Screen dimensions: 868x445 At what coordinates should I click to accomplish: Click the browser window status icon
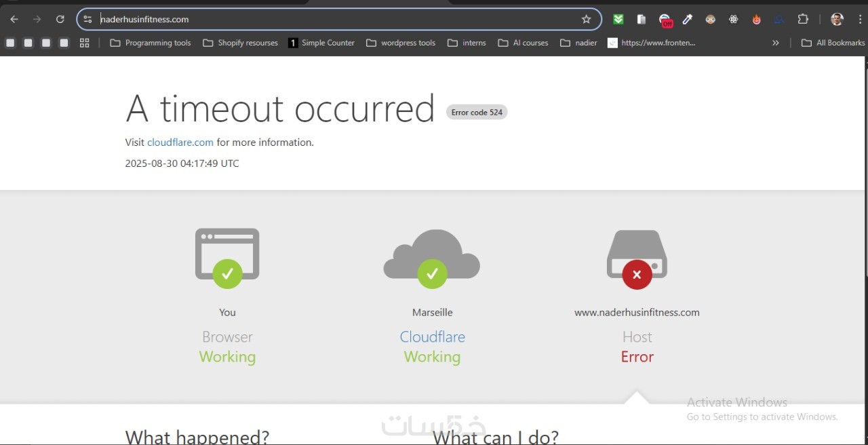(227, 258)
